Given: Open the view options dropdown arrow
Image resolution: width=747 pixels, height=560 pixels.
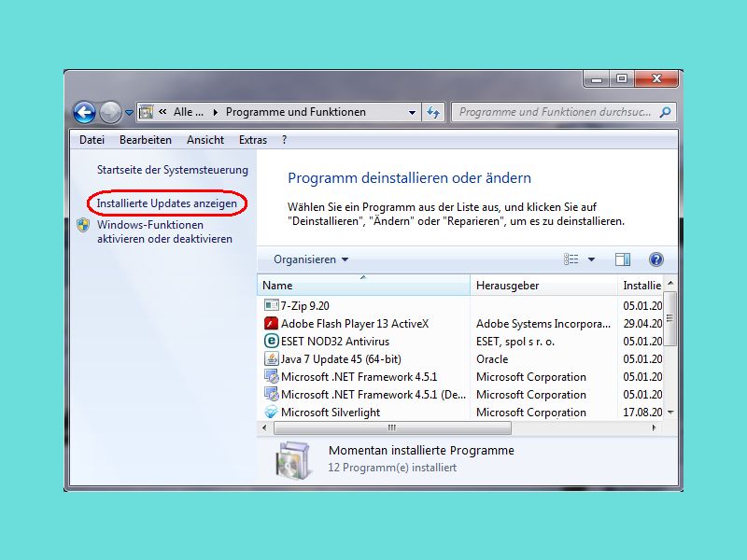Looking at the screenshot, I should [x=591, y=259].
